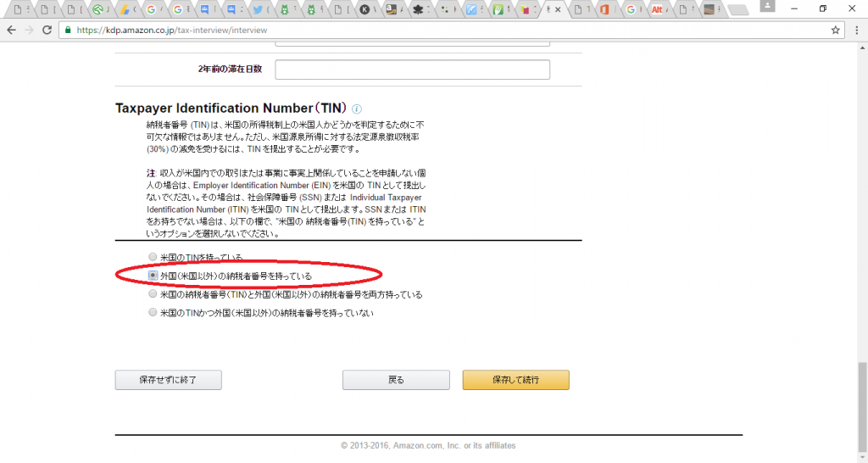Click the green secure lock icon
Image resolution: width=868 pixels, height=463 pixels.
point(68,30)
